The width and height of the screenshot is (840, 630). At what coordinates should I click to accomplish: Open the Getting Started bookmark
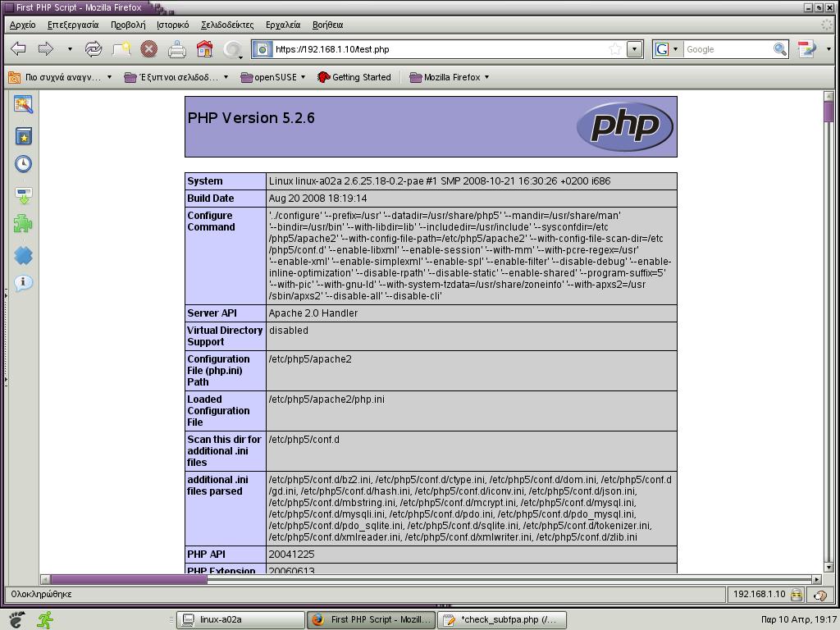tap(354, 77)
